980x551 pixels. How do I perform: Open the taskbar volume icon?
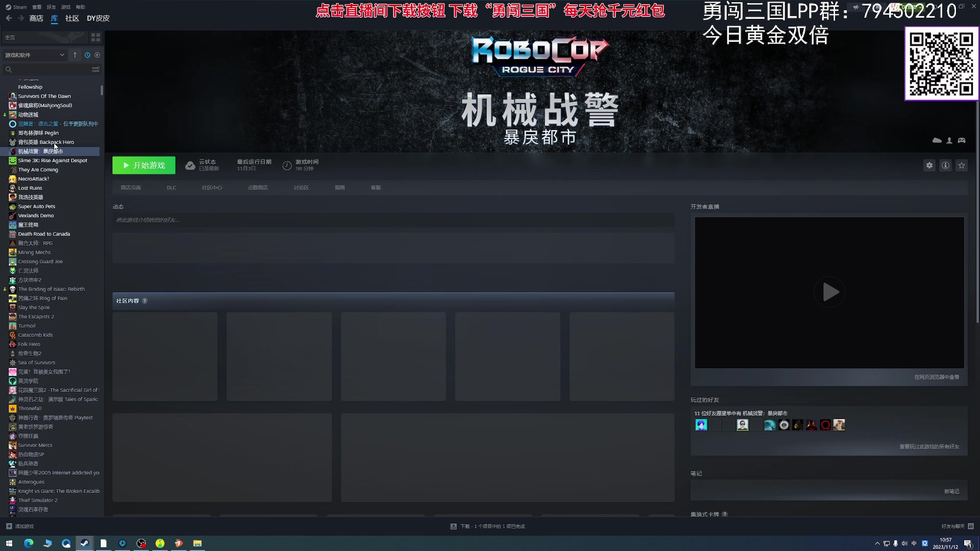coord(904,543)
